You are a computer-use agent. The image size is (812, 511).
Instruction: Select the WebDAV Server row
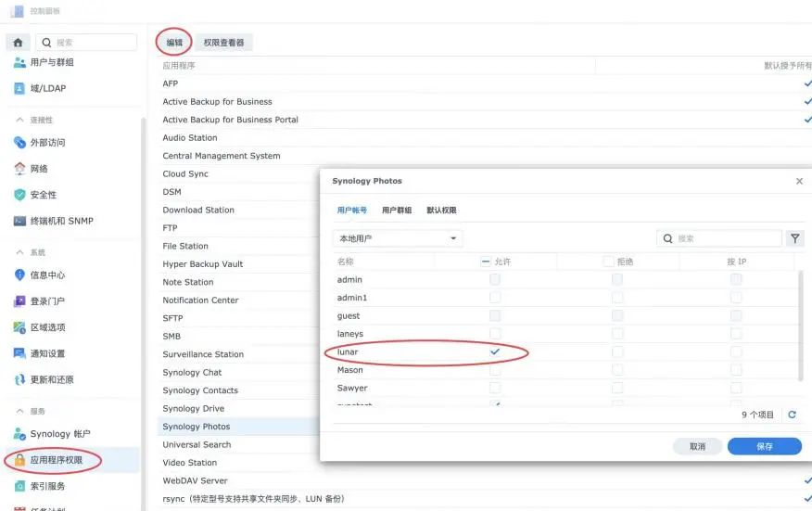coord(484,481)
